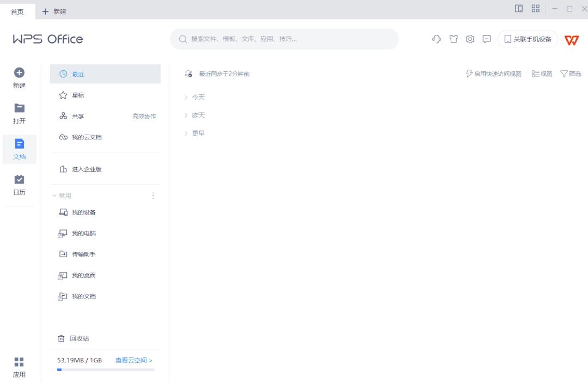This screenshot has width=588, height=389.
Task: Open the 常用 three-dot more menu
Action: [x=153, y=196]
